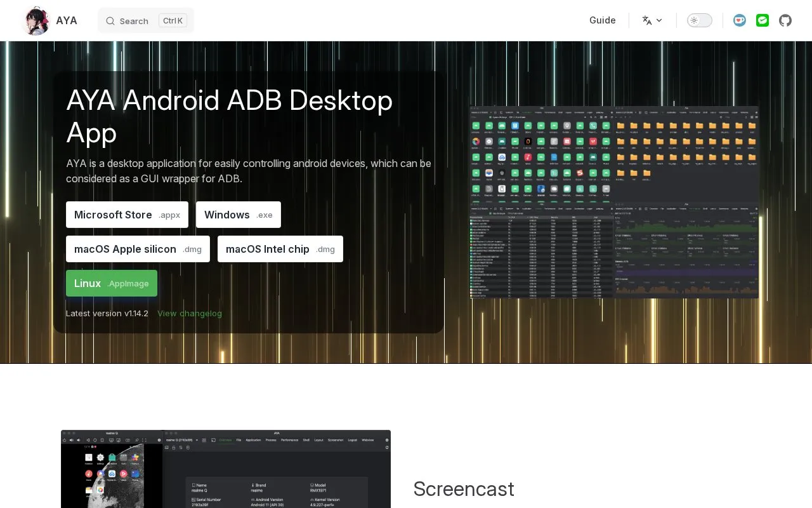Download the Microsoft Store .appx version
This screenshot has width=812, height=508.
pos(127,215)
